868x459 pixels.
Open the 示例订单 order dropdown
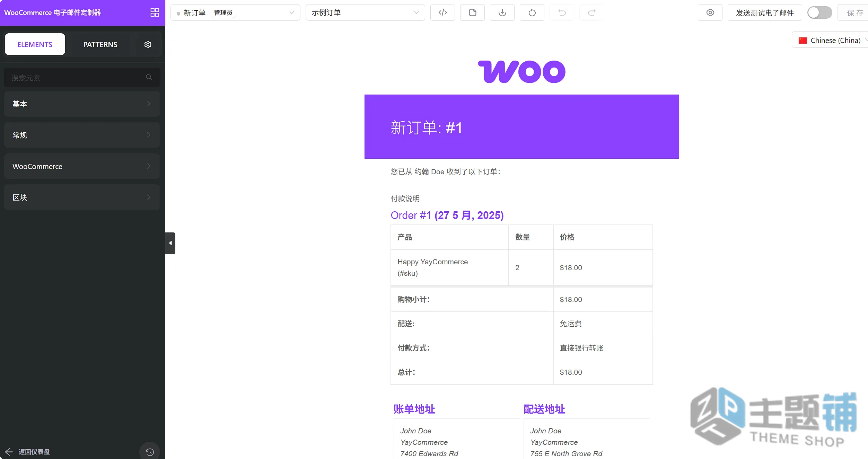coord(365,12)
